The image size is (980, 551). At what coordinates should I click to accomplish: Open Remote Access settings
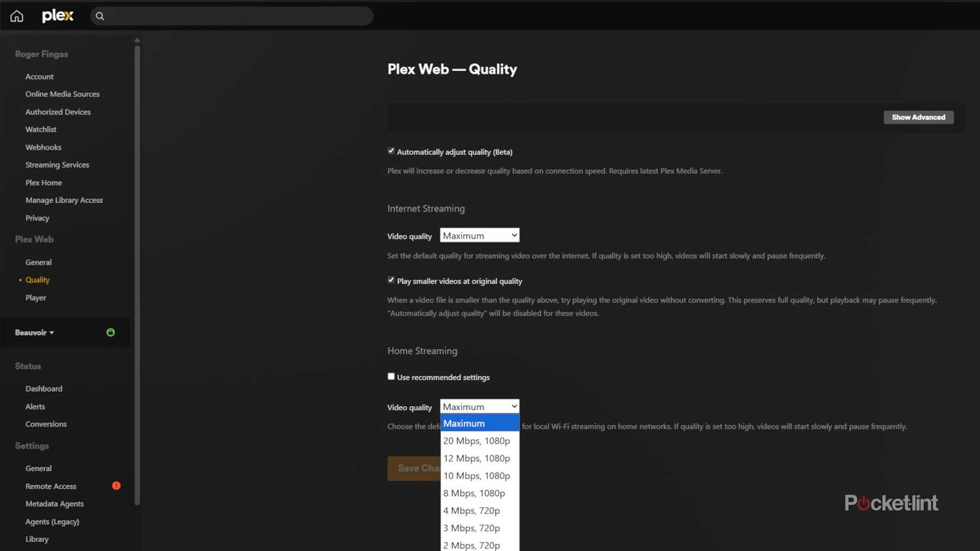click(x=51, y=486)
